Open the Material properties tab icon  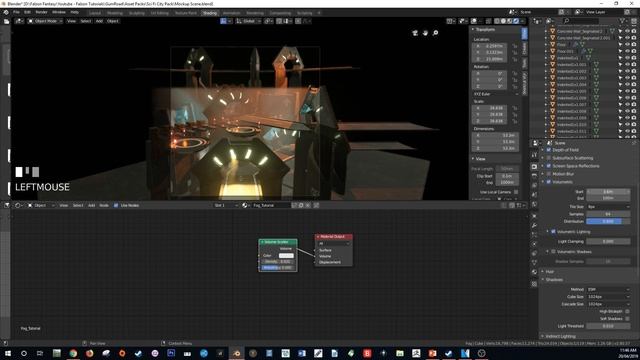(x=534, y=272)
